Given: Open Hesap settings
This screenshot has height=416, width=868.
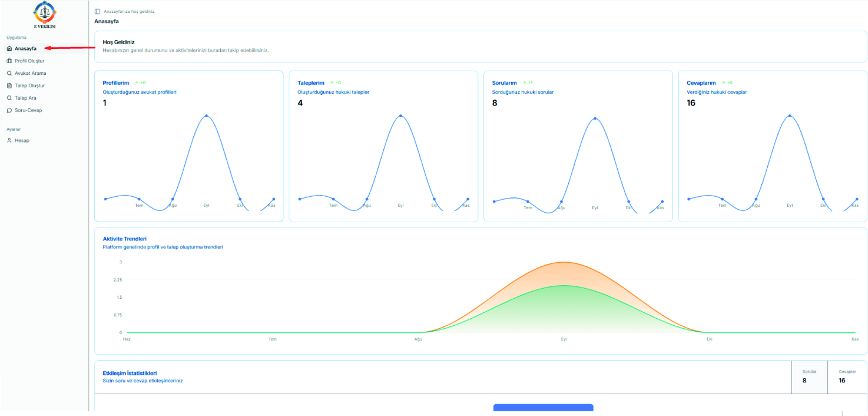Looking at the screenshot, I should point(22,140).
